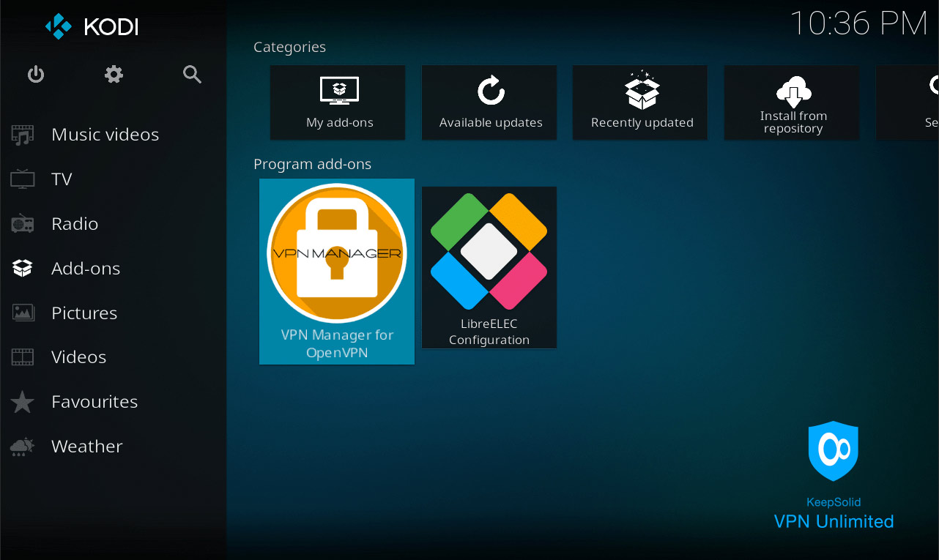Image resolution: width=939 pixels, height=560 pixels.
Task: Open Install from repository tile
Action: tap(792, 102)
